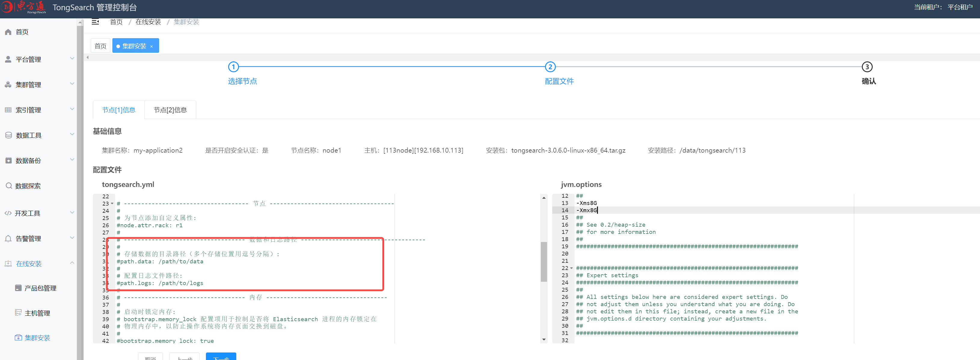The height and width of the screenshot is (360, 980).
Task: Expand 索引管理 menu chevron
Action: pyautogui.click(x=72, y=109)
